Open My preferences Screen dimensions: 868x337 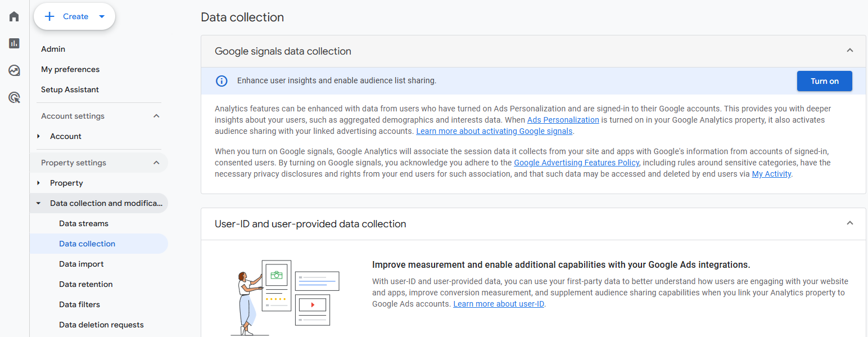(x=70, y=69)
